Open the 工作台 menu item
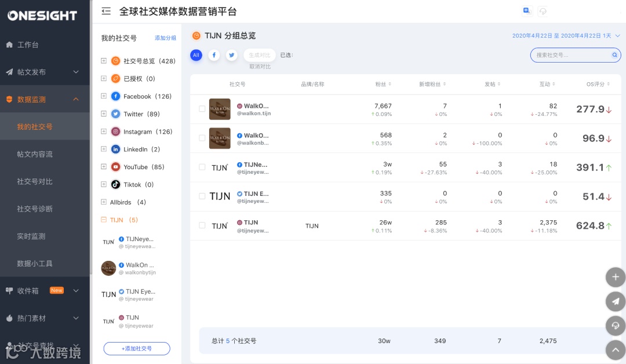626x364 pixels. tap(45, 45)
